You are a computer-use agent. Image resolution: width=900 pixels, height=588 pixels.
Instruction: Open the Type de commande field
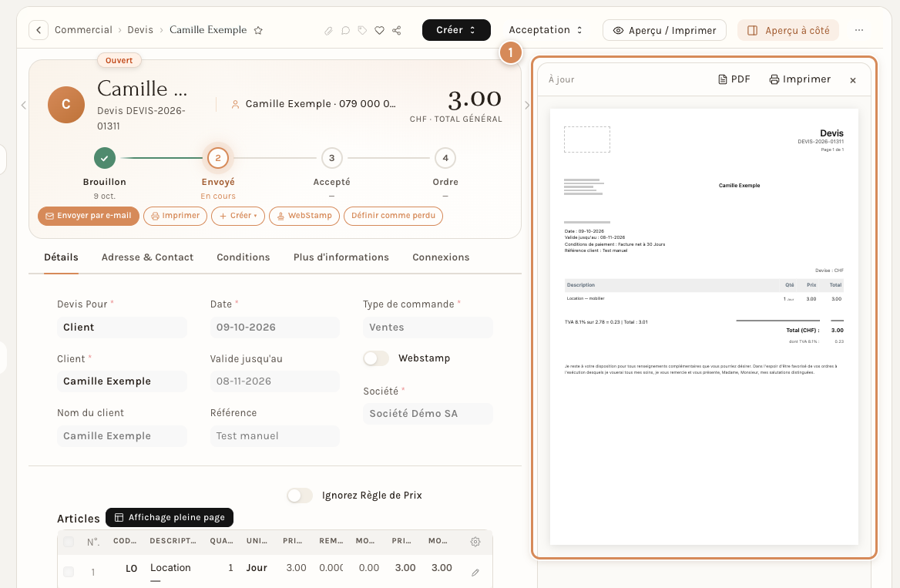pos(428,328)
